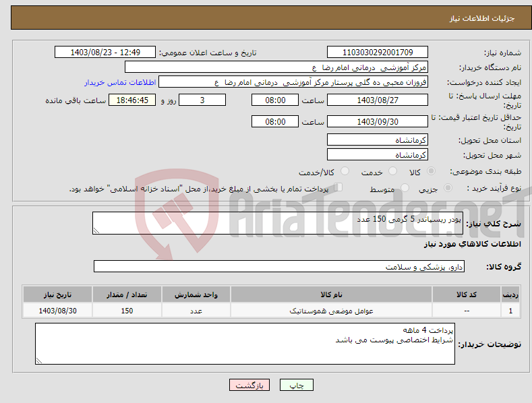Click the row number cell 1
Image resolution: width=532 pixels, height=403 pixels.
(x=510, y=311)
